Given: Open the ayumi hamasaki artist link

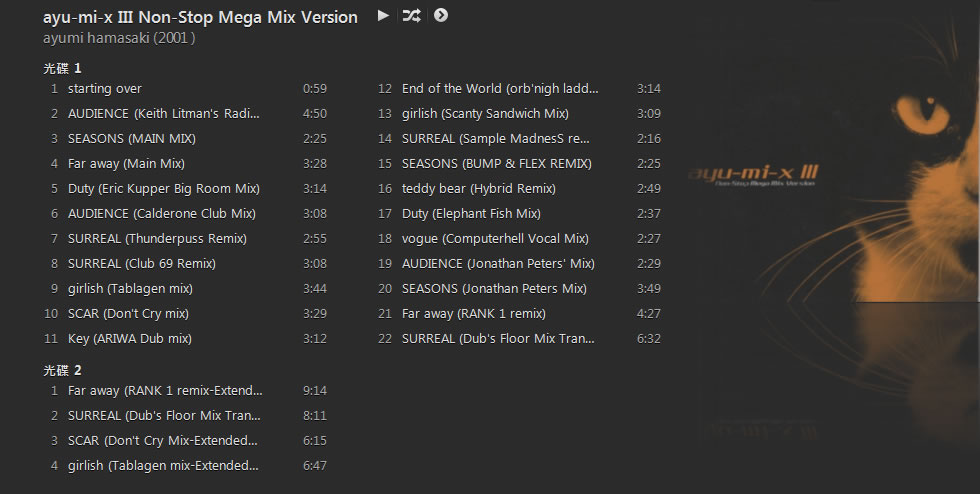Looking at the screenshot, I should 96,38.
